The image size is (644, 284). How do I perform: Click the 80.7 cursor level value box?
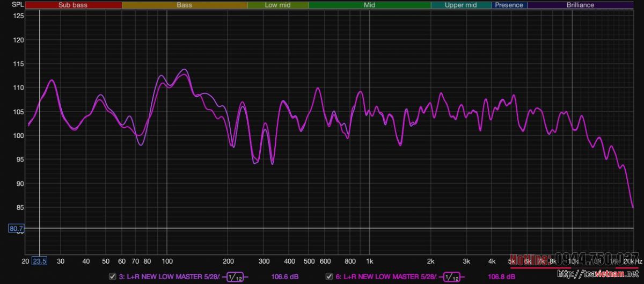click(x=16, y=229)
